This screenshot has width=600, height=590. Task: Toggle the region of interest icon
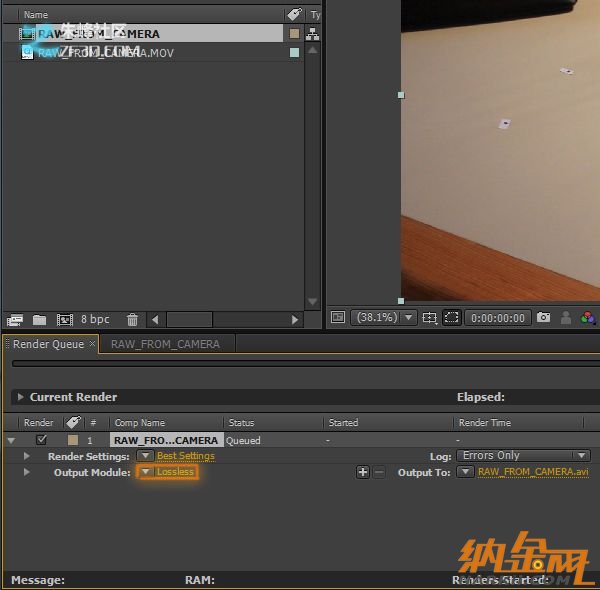coord(452,318)
